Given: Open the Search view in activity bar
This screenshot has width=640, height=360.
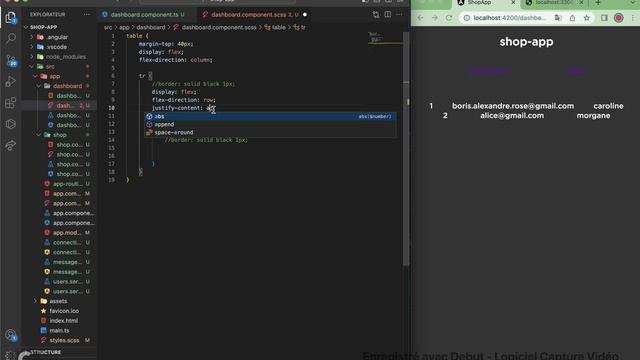Looking at the screenshot, I should (11, 38).
